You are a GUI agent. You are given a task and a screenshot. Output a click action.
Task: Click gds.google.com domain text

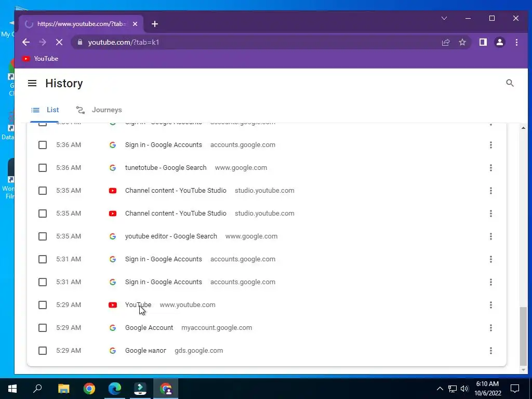[x=198, y=351]
